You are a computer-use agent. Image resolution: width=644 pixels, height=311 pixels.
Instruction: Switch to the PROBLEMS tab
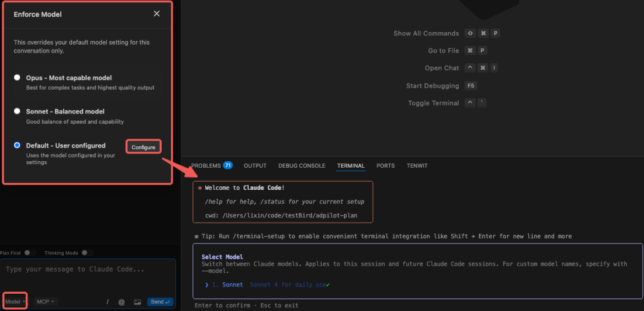coord(206,165)
